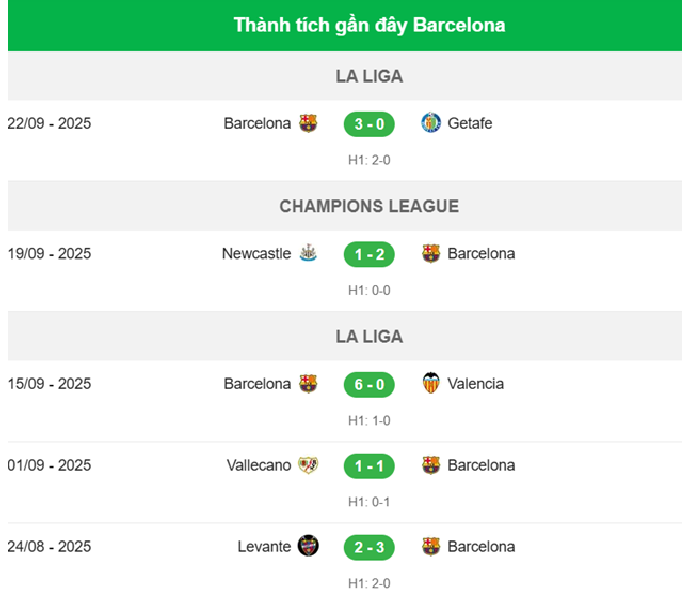Viewport: 689px width, 606px height.
Task: Click the Valencia team name
Action: [x=476, y=384]
